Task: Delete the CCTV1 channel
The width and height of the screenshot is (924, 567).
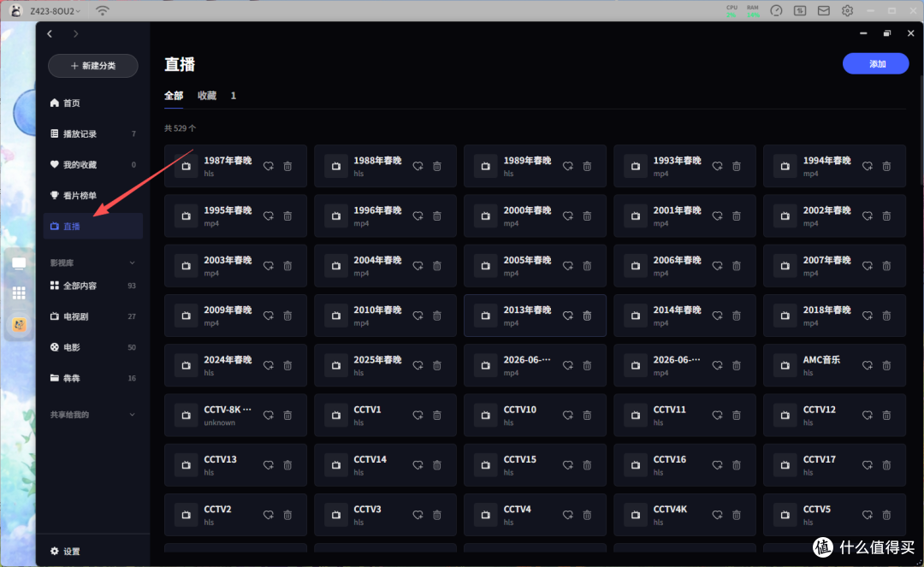Action: coord(437,416)
